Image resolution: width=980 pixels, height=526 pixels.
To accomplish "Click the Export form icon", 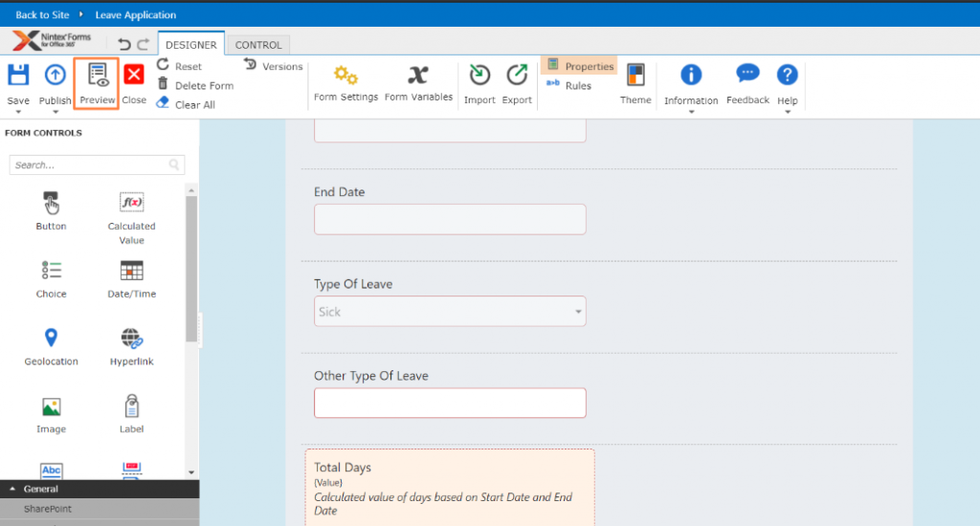I will (517, 77).
